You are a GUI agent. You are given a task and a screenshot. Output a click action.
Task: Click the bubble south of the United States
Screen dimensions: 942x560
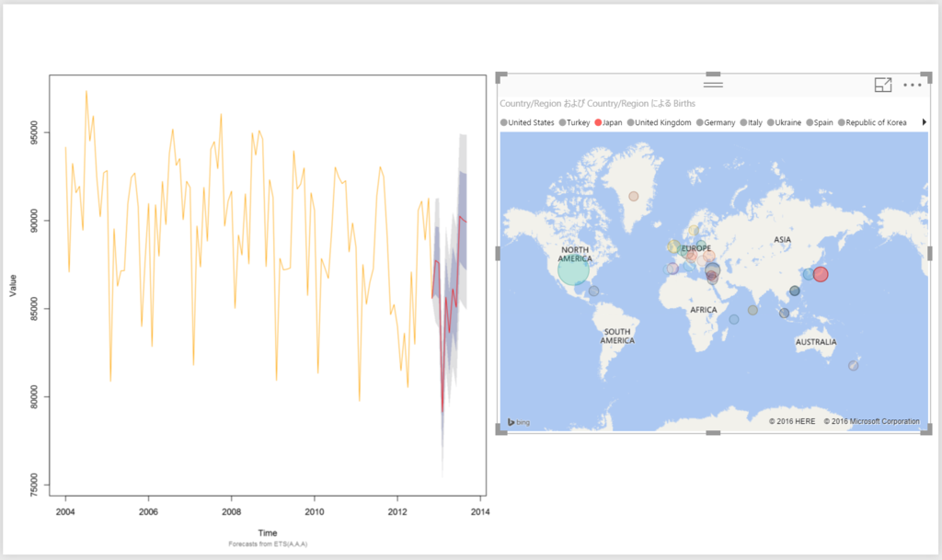(x=593, y=291)
